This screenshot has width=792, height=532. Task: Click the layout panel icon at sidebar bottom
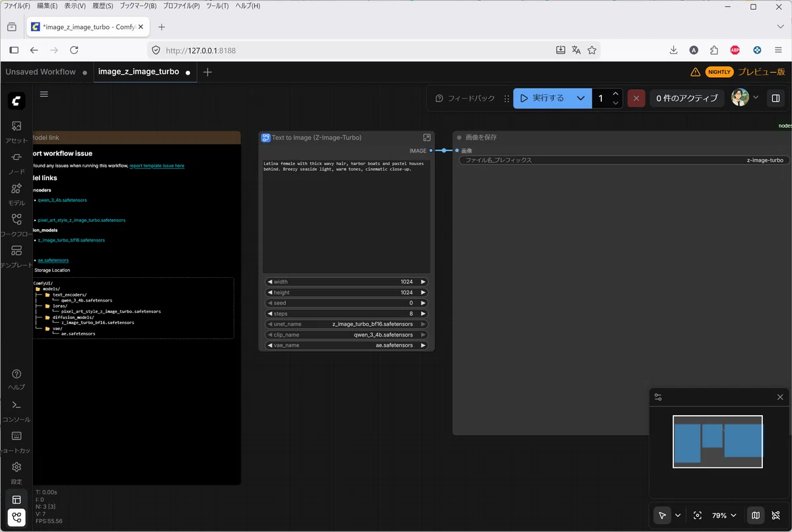16,500
